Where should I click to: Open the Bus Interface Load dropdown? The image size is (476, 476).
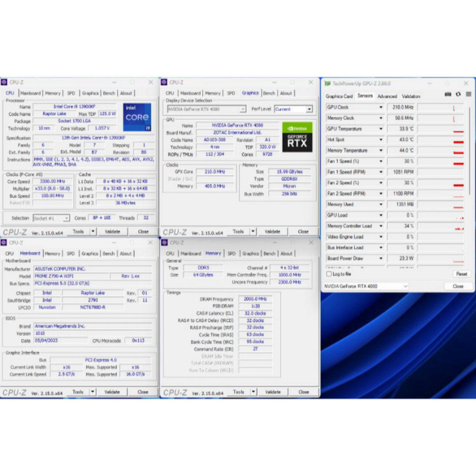381,248
